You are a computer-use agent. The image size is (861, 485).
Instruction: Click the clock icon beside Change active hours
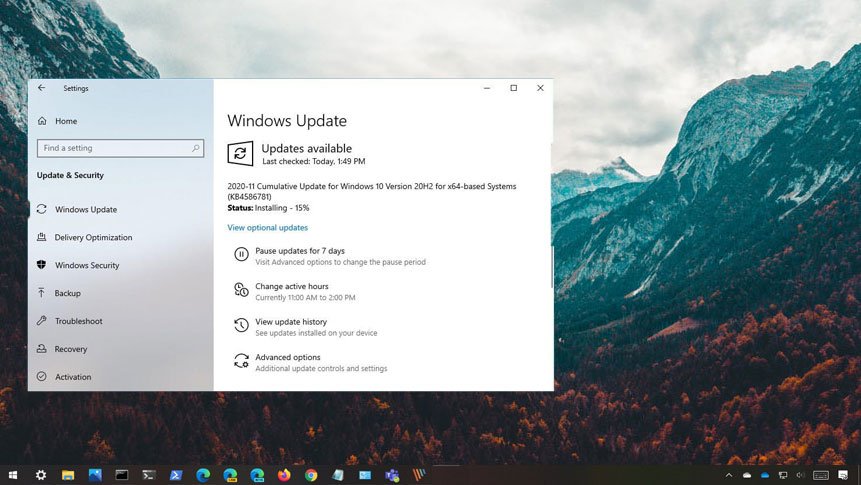pyautogui.click(x=241, y=290)
